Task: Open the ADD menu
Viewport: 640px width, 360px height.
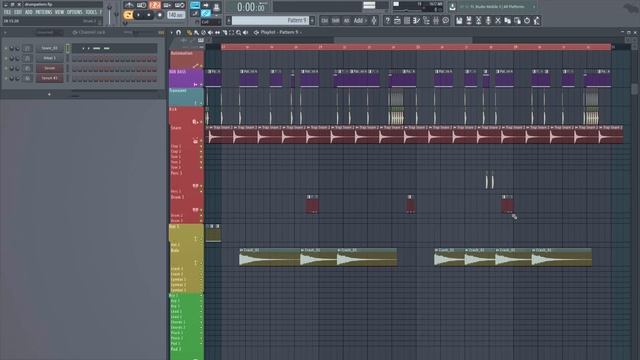Action: (x=29, y=12)
